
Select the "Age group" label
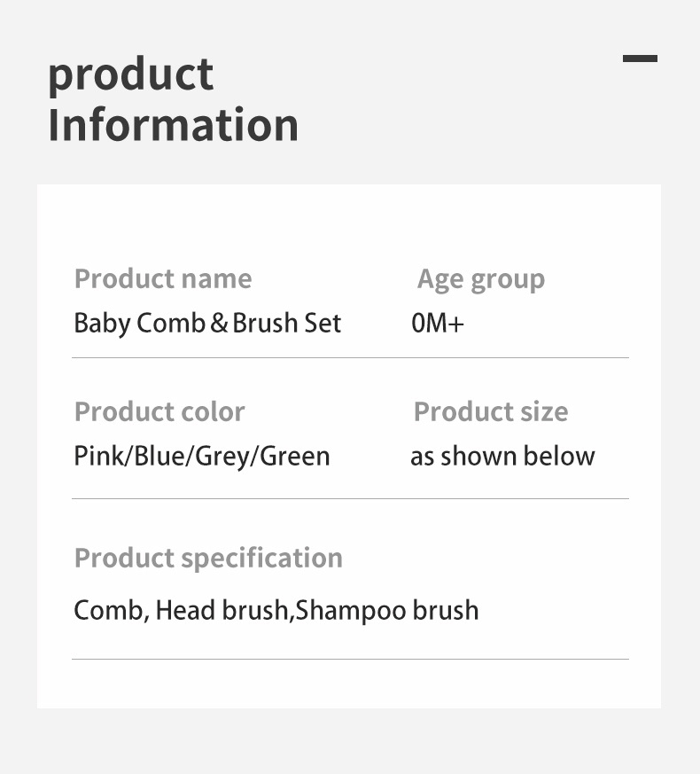point(481,279)
